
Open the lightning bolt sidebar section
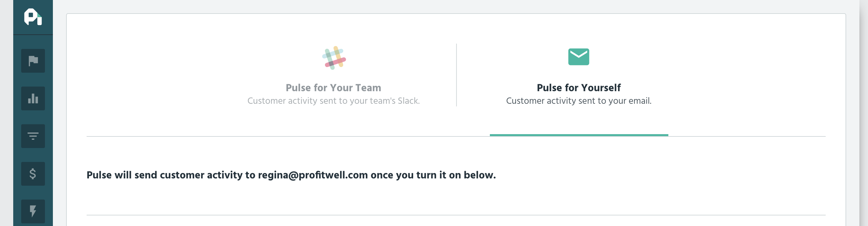click(33, 211)
